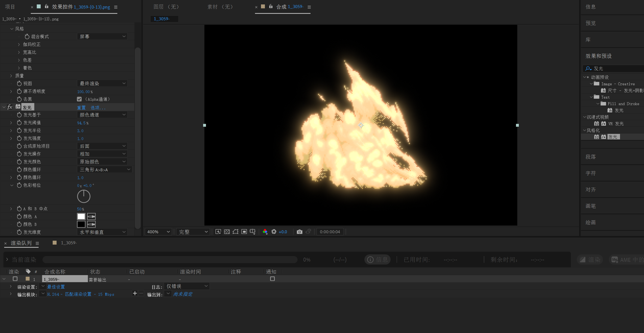Toggle the 通知 checkbox for render item
This screenshot has width=644, height=333.
[272, 279]
